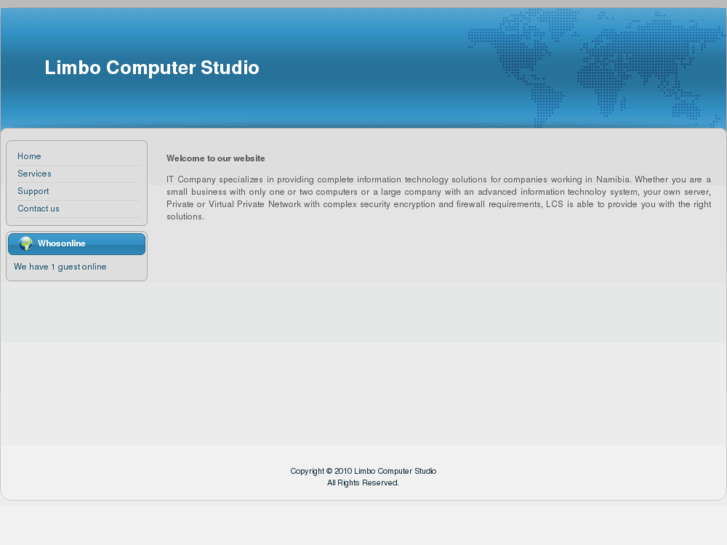Click the Whosonline module header title
The height and width of the screenshot is (545, 727).
tap(61, 244)
